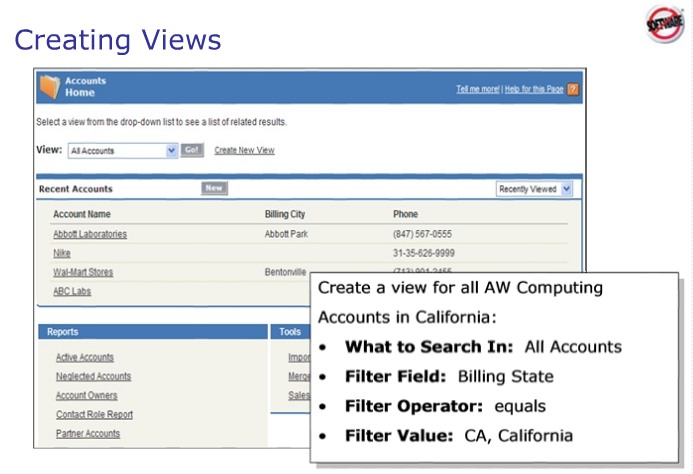Image resolution: width=693 pixels, height=474 pixels.
Task: Click the Software logo in the slide corner
Action: [662, 25]
